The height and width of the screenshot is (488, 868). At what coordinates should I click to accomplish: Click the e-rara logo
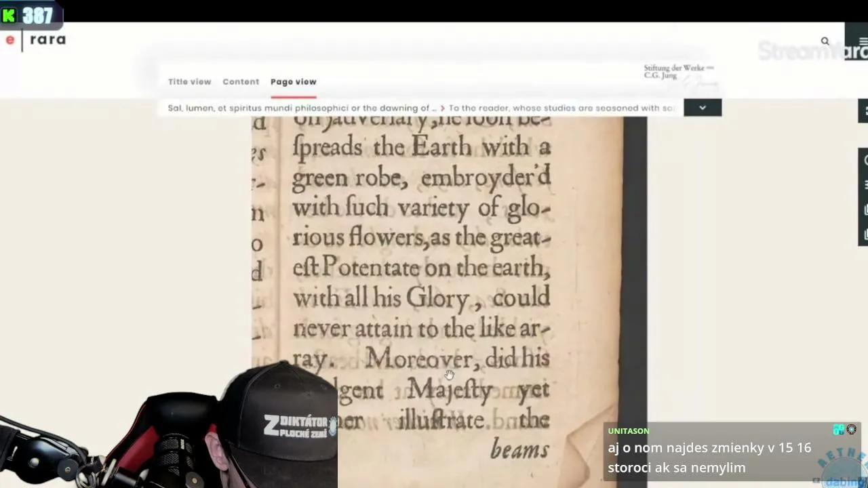[36, 40]
